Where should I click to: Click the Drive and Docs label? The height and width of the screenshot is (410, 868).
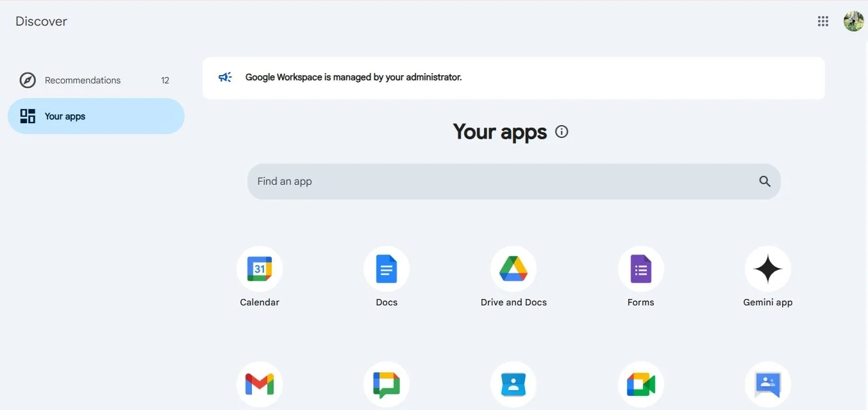(x=513, y=302)
